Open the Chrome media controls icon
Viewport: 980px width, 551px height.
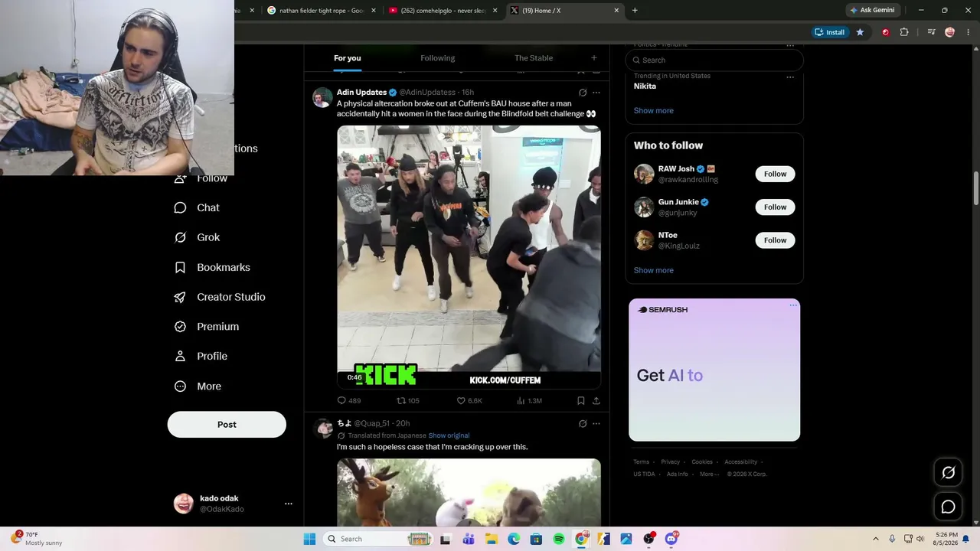931,32
